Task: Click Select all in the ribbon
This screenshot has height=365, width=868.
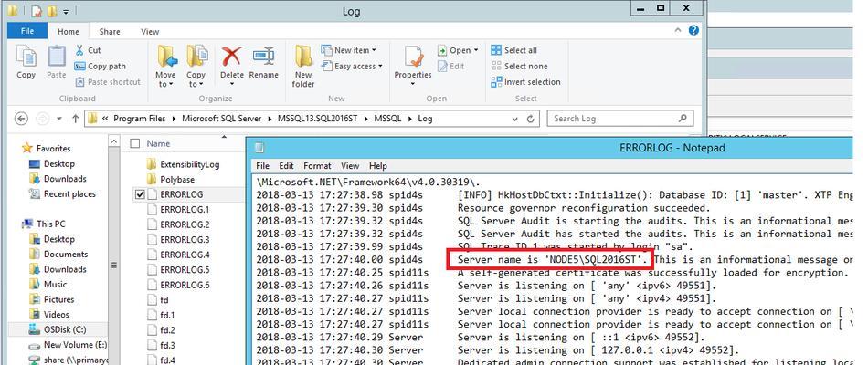Action: point(513,50)
